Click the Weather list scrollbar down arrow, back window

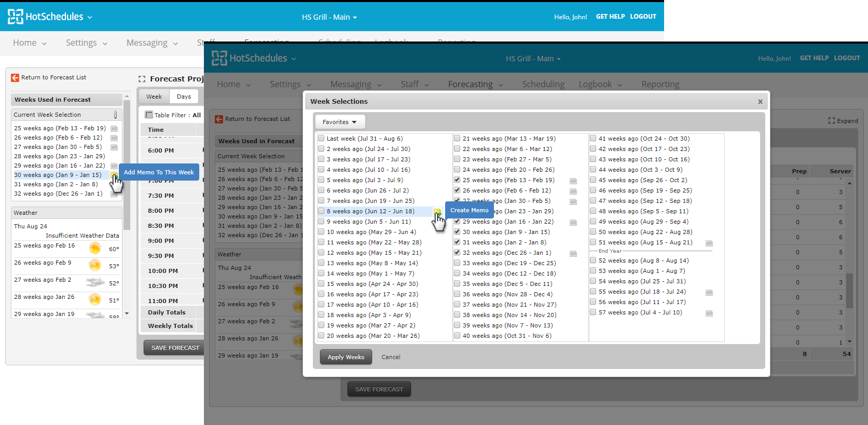tap(127, 314)
